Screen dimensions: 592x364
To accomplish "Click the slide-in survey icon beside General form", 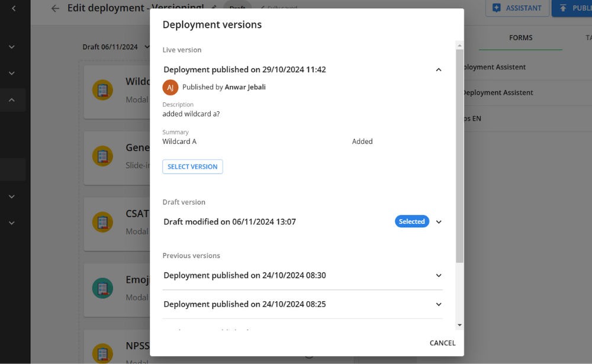I will point(103,156).
